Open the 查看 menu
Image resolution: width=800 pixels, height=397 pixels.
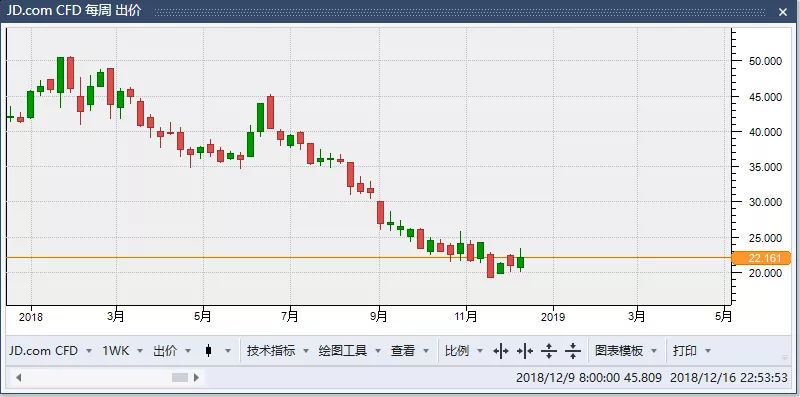pos(410,351)
